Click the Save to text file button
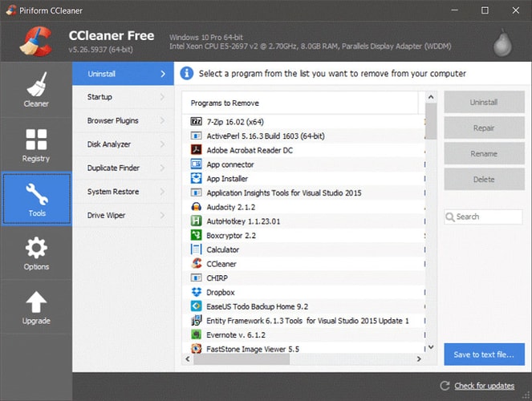The width and height of the screenshot is (532, 401). point(484,354)
